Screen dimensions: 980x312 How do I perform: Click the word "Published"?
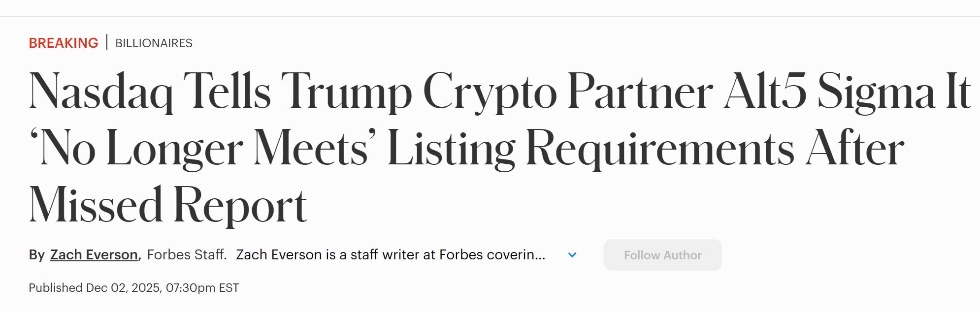pos(55,288)
